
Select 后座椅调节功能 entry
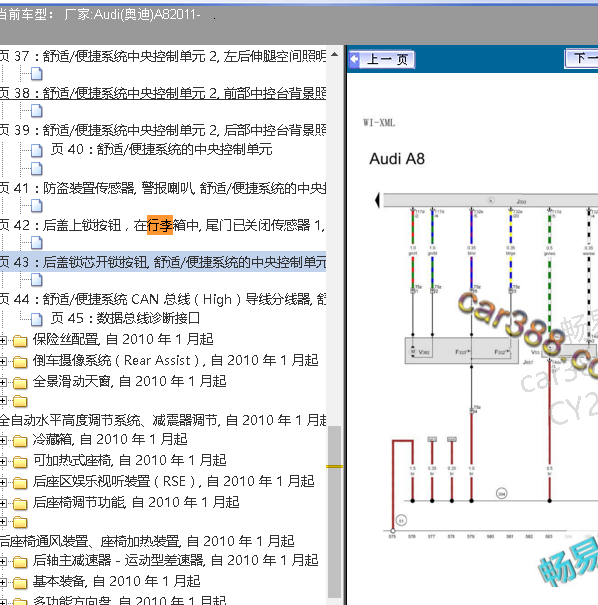[x=136, y=502]
